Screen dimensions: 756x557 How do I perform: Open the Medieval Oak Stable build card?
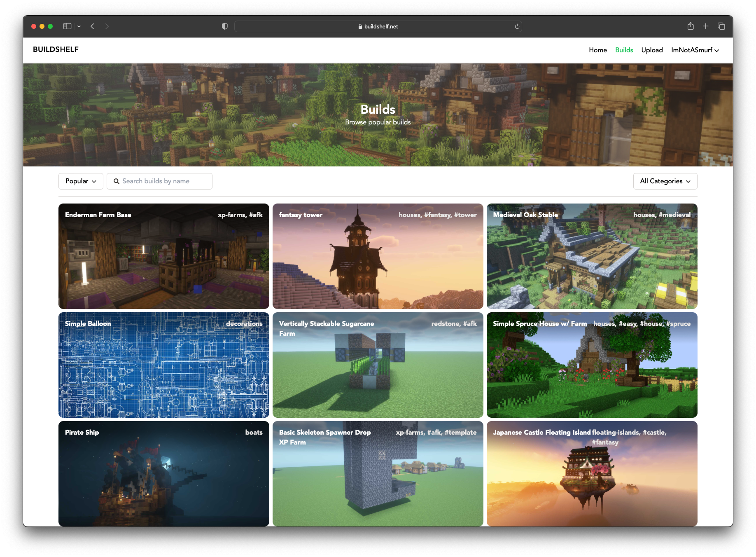click(x=592, y=256)
